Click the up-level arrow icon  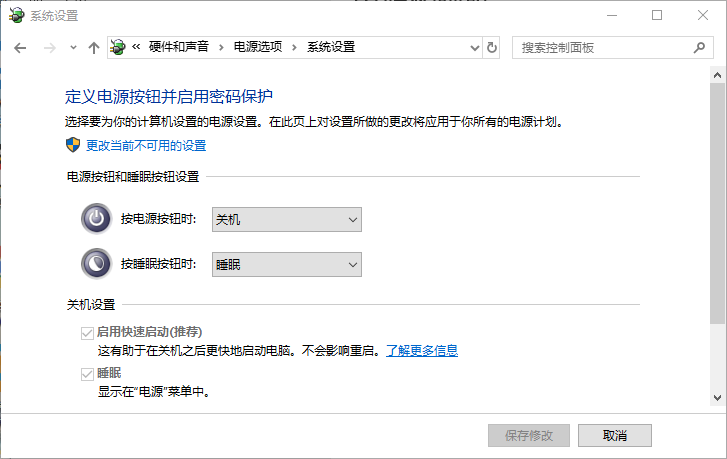point(94,47)
